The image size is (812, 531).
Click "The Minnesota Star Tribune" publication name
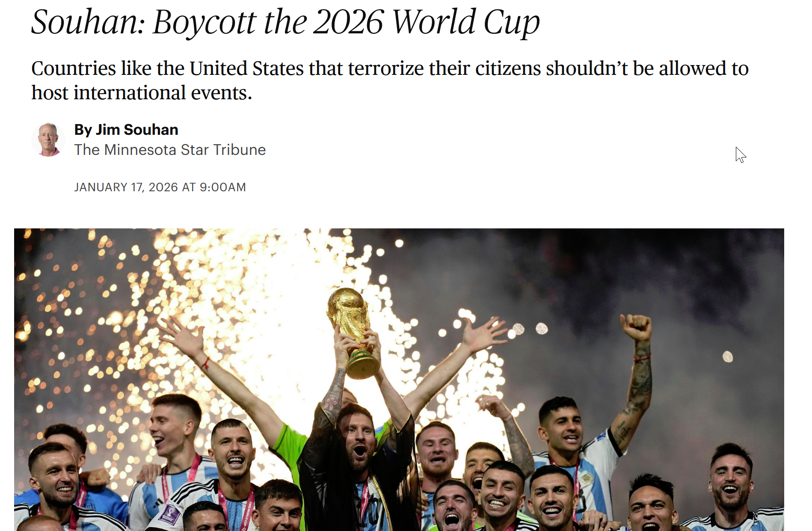pos(170,150)
